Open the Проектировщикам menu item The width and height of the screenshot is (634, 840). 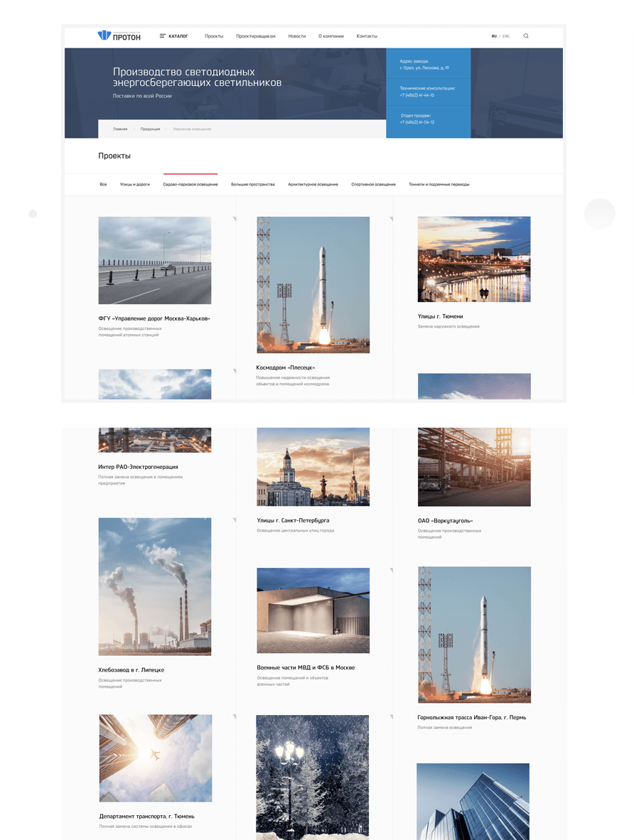pyautogui.click(x=255, y=36)
